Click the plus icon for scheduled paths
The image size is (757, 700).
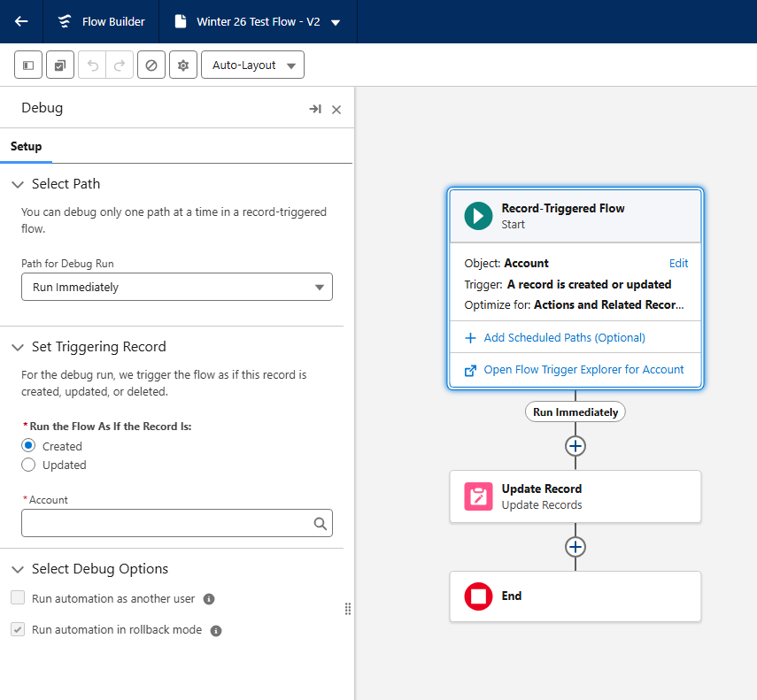[470, 338]
